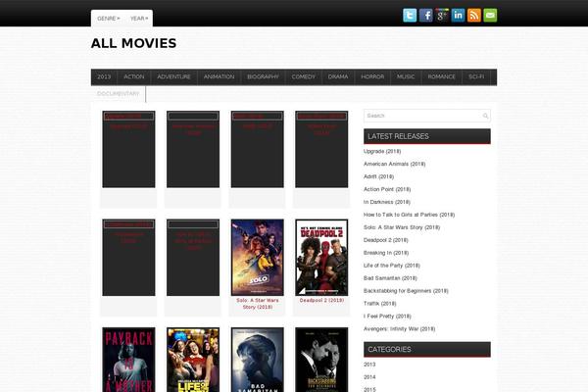
Task: Open the 2013 item in navigation bar
Action: [x=104, y=76]
